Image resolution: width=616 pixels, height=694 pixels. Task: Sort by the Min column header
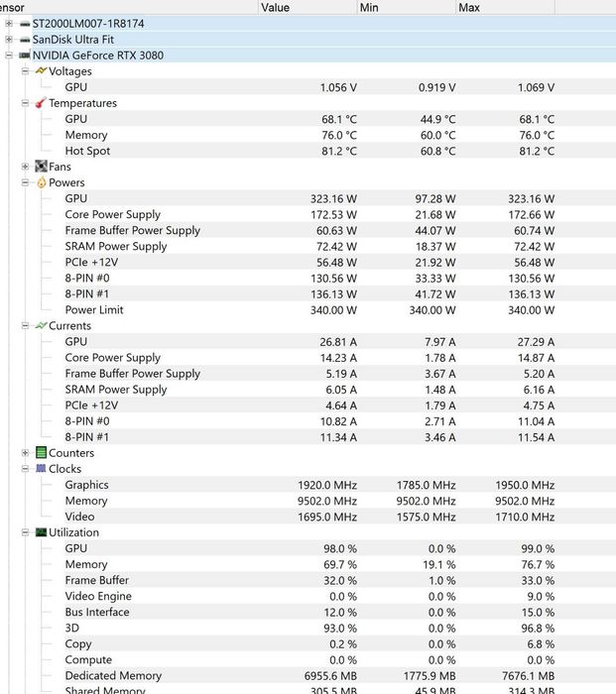(x=406, y=8)
